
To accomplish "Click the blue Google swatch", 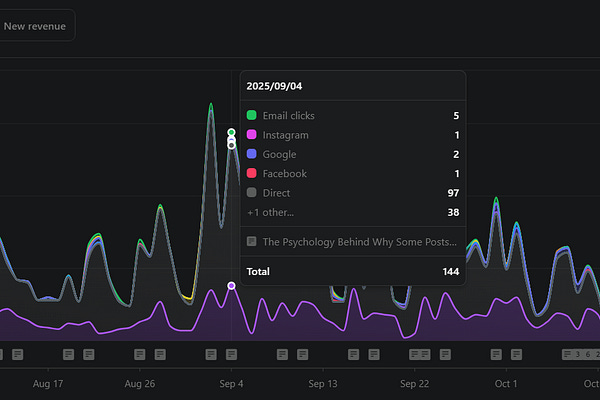I will click(251, 153).
